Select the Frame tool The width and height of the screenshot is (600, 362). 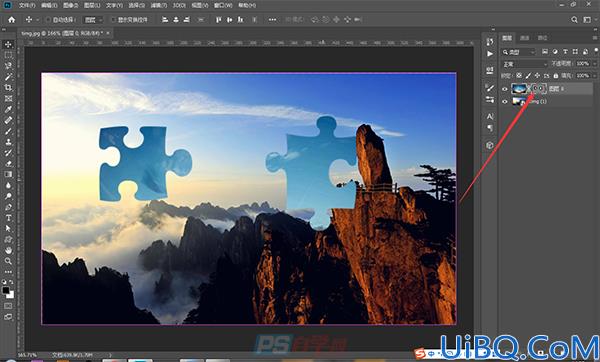point(8,99)
